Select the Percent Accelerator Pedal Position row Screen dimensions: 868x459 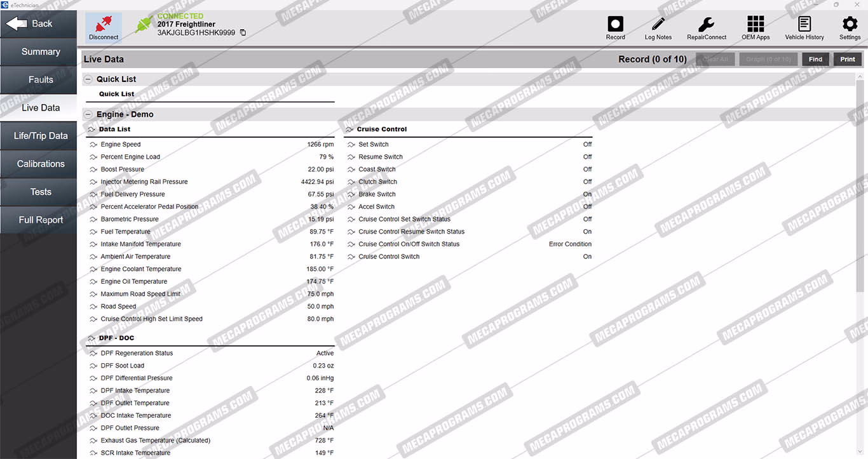click(210, 207)
